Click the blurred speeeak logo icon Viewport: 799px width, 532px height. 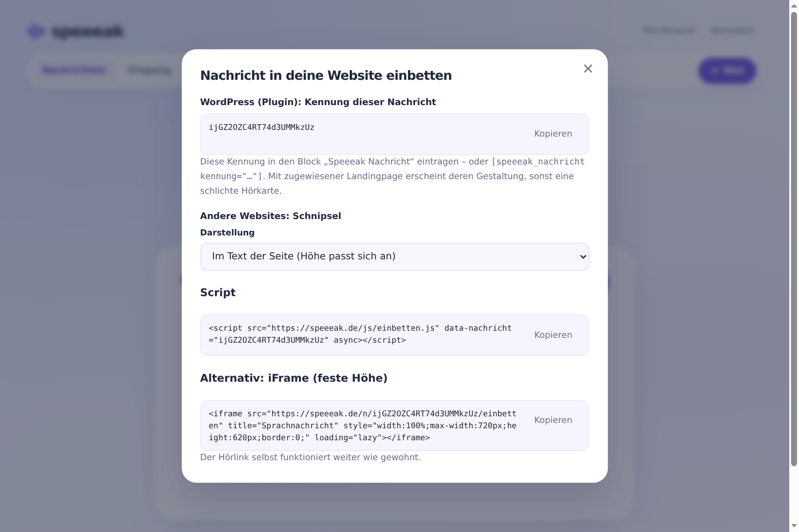pos(36,31)
